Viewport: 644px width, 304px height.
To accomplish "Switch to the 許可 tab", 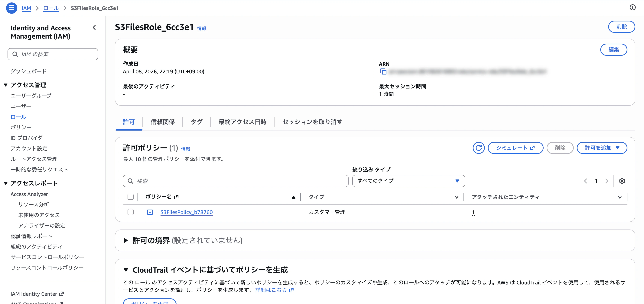I will coord(129,122).
